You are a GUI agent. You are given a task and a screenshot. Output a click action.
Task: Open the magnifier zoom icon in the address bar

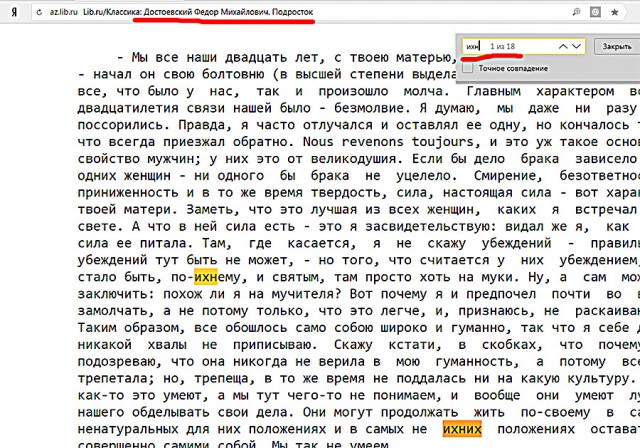point(577,12)
